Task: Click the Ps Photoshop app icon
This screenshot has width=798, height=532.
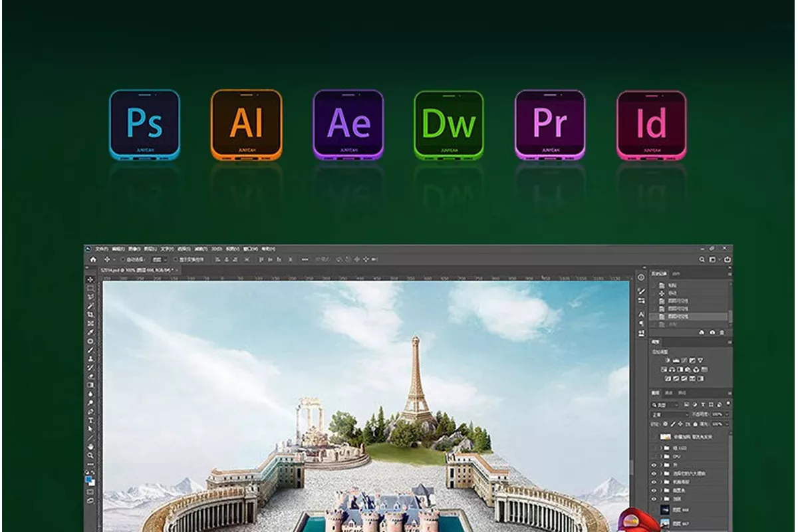Action: (x=144, y=125)
